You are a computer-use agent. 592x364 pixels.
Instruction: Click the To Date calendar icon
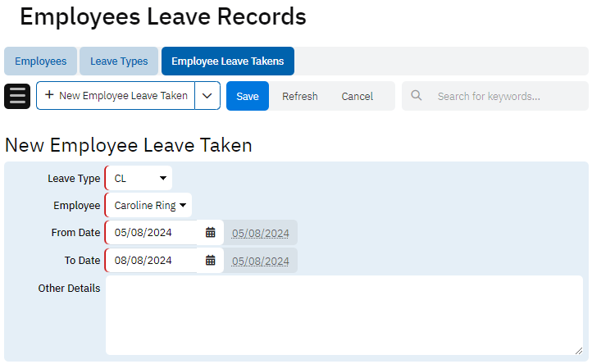coord(211,261)
